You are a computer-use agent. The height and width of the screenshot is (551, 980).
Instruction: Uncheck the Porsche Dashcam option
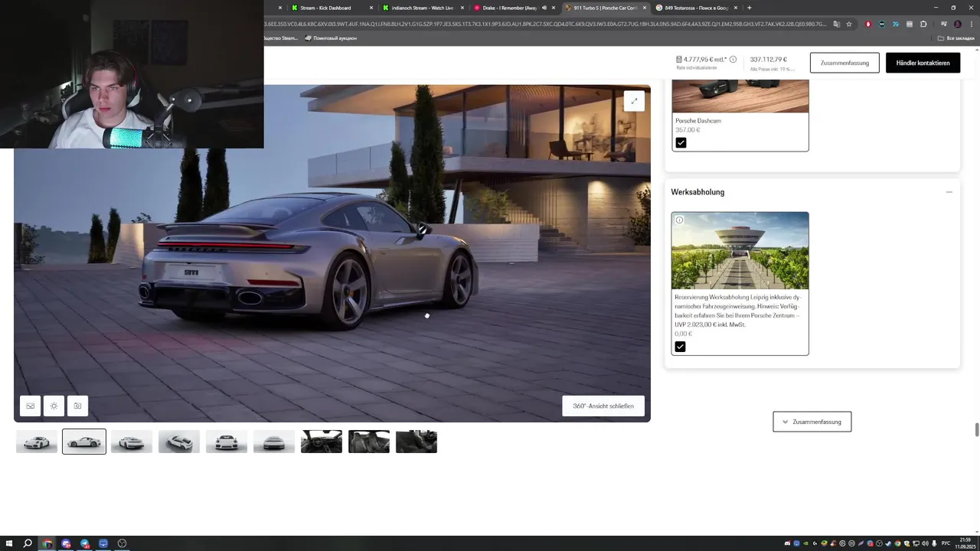[x=681, y=142]
